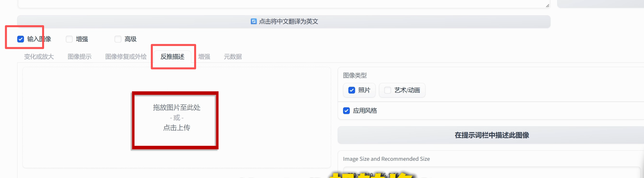This screenshot has height=178, width=644.
Task: Open the 图像提示 tab
Action: tap(80, 57)
